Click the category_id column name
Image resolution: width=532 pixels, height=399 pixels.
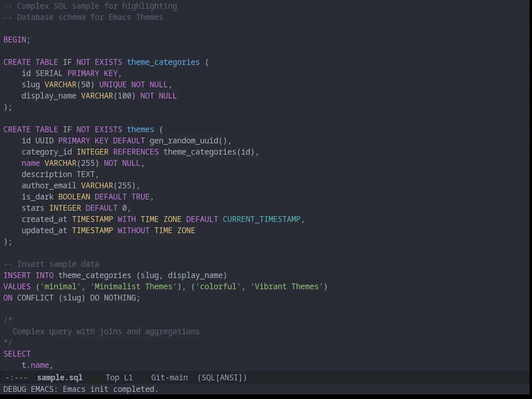pyautogui.click(x=47, y=152)
